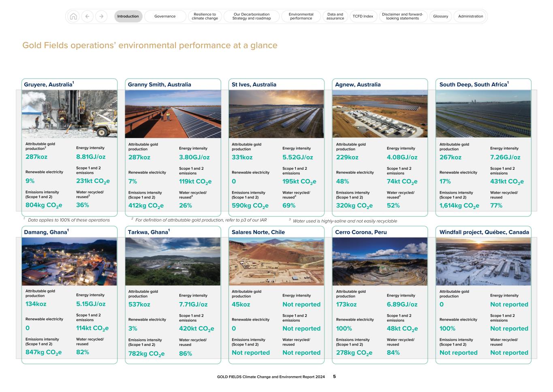553x392 pixels.
Task: Click the Gruyere, Australia panel photo
Action: tap(70, 114)
